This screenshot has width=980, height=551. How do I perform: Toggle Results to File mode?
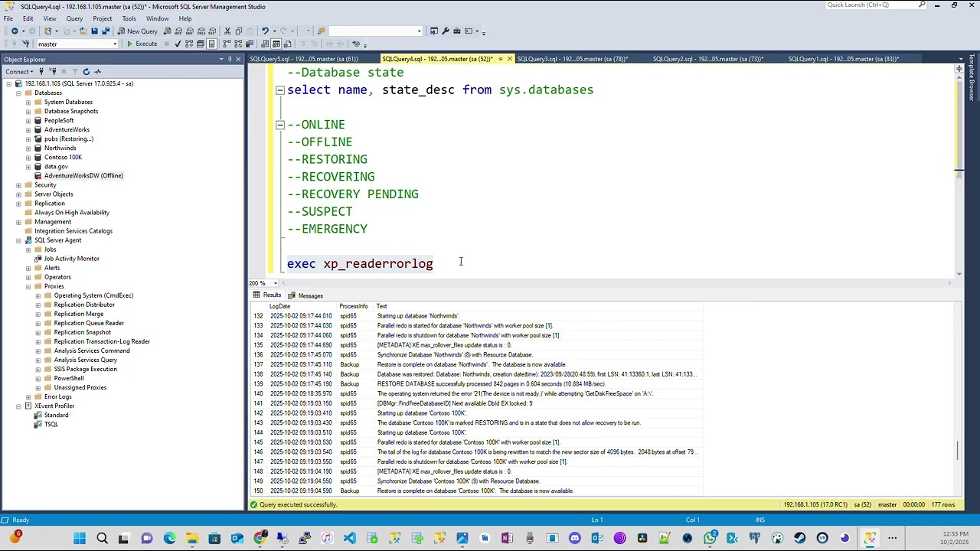pyautogui.click(x=287, y=44)
